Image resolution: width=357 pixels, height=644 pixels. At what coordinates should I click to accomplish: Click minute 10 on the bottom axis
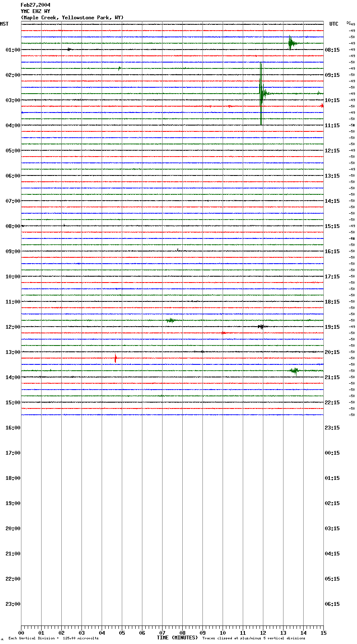click(223, 633)
